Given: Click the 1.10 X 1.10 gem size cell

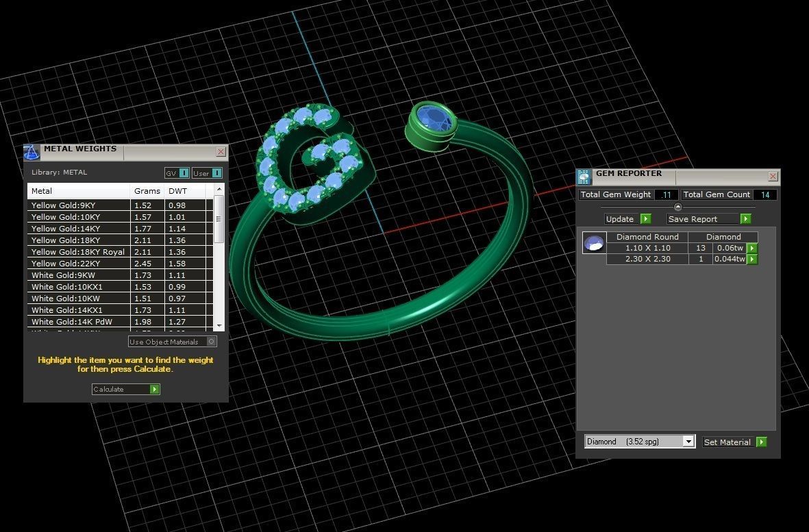Looking at the screenshot, I should pos(647,248).
